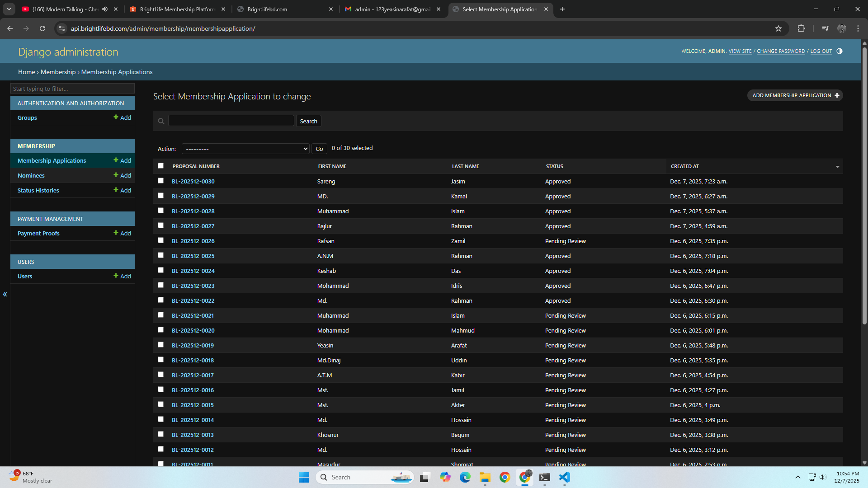Click the Add Membership Application button
The image size is (868, 488).
tap(795, 95)
